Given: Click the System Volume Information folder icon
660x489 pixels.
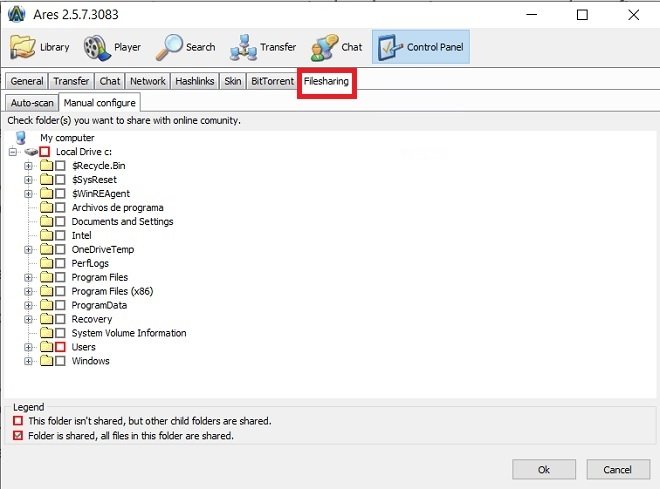Looking at the screenshot, I should coord(46,333).
